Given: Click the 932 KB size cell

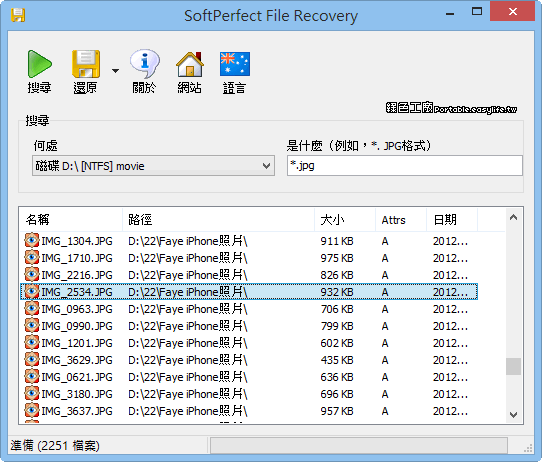Looking at the screenshot, I should click(x=337, y=292).
